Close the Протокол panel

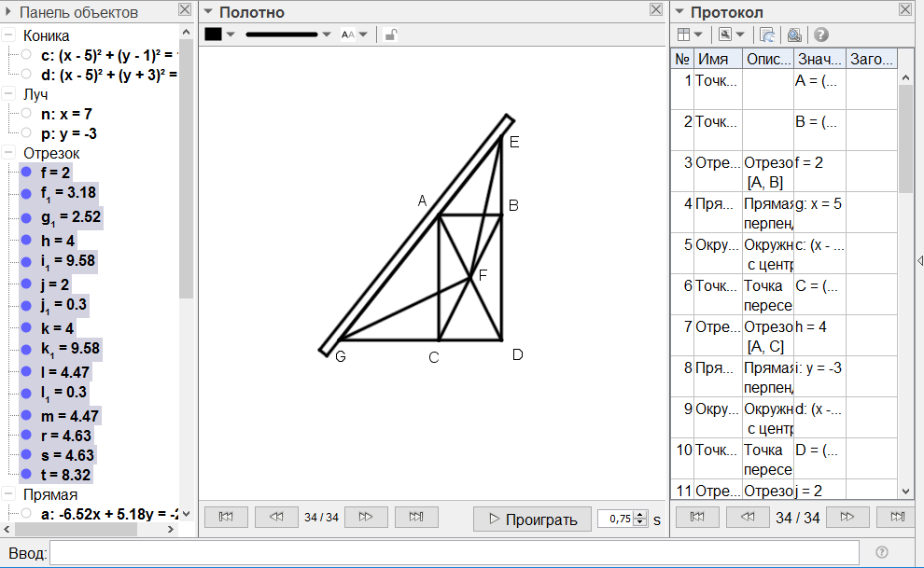point(904,9)
